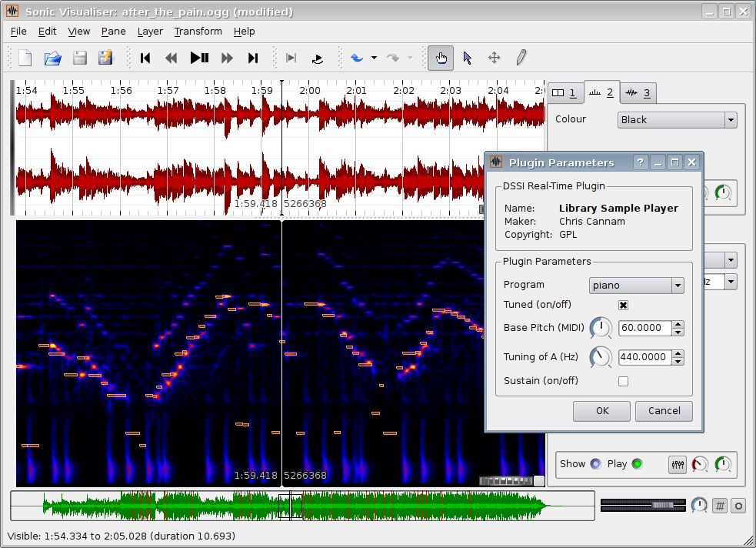Click OK in Plugin Parameters dialog

(601, 411)
